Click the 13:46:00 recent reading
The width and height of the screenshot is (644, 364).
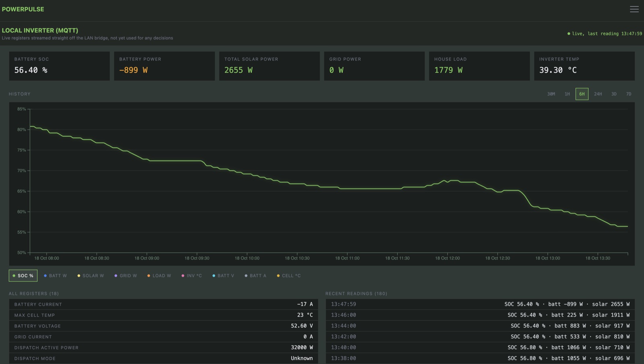pyautogui.click(x=480, y=315)
